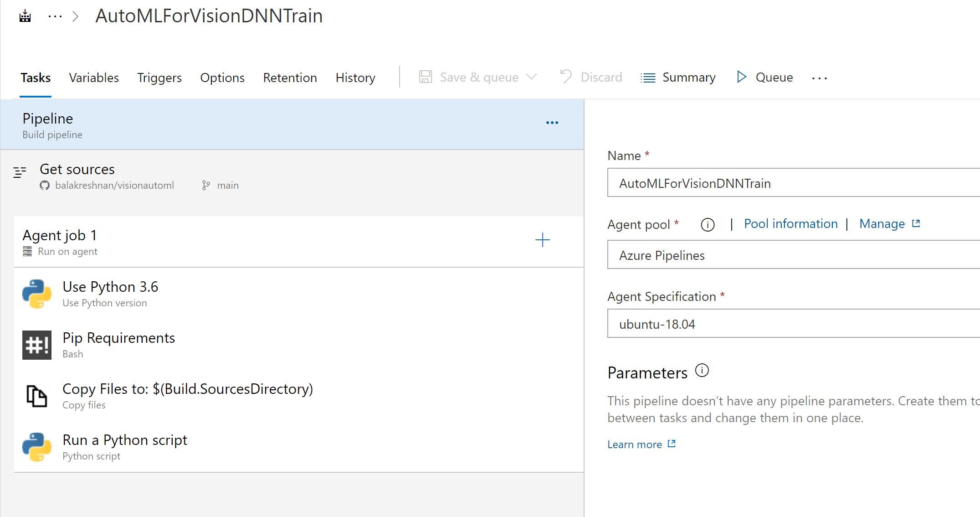Select the Pip Requirements Bash task
980x517 pixels.
coord(118,345)
